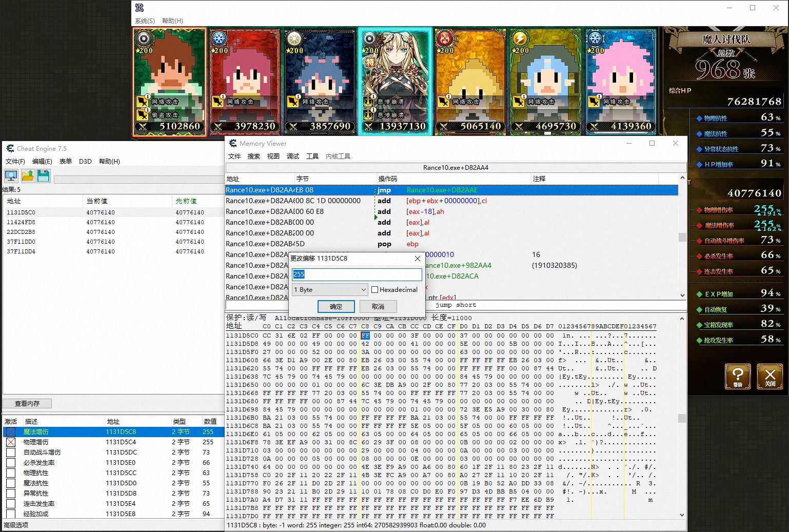Click the 宝箱发现率 stat in game panel
The width and height of the screenshot is (789, 532).
coord(739,324)
